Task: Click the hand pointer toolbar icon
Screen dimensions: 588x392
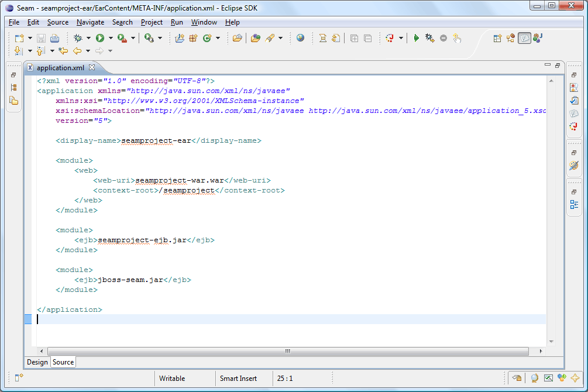Action: (x=457, y=38)
